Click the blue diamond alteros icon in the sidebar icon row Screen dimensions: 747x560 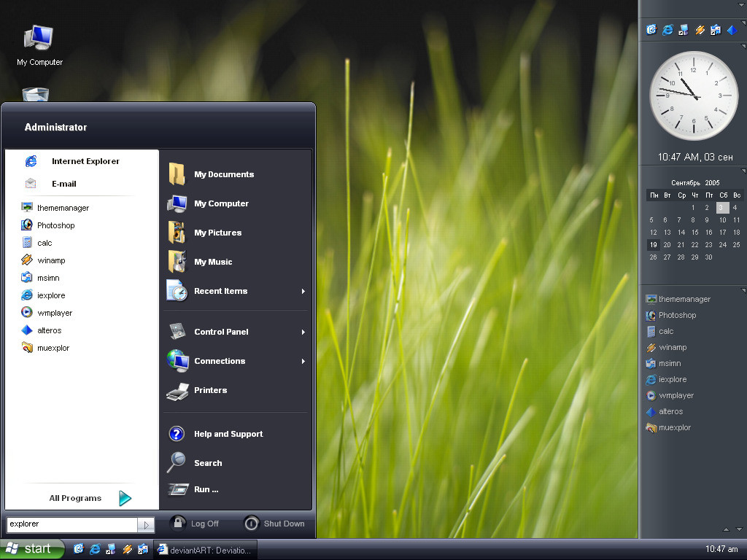click(x=732, y=30)
